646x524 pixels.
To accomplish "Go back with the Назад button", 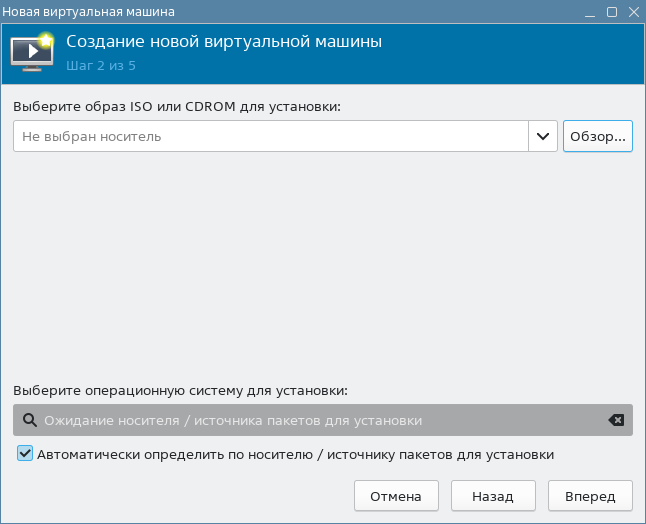I will pyautogui.click(x=492, y=496).
